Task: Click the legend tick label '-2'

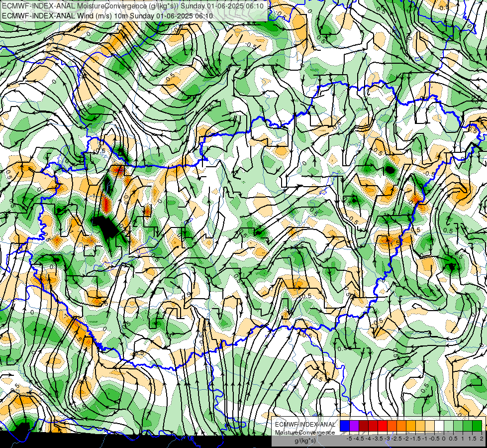Action: [x=406, y=439]
